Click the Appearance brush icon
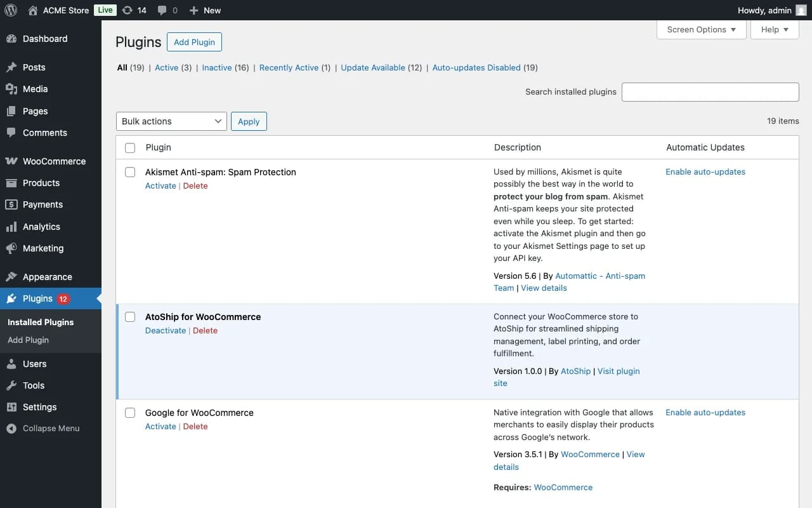The height and width of the screenshot is (508, 812). pos(11,277)
